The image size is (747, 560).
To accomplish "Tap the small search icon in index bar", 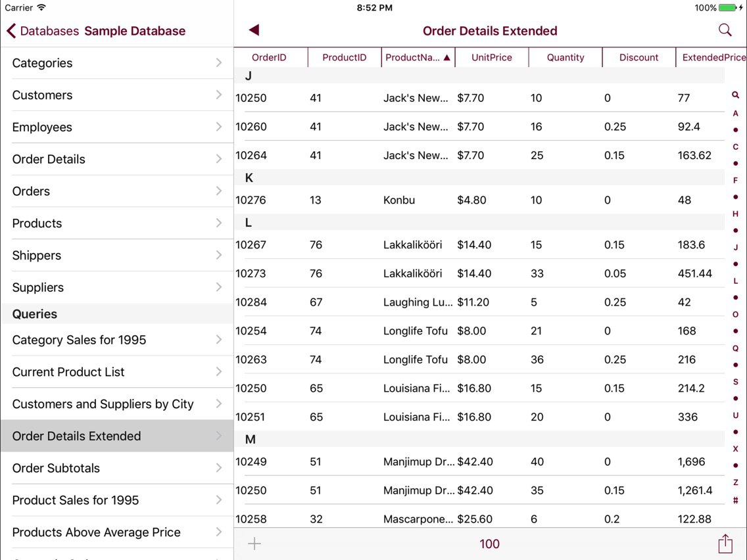I will click(736, 95).
